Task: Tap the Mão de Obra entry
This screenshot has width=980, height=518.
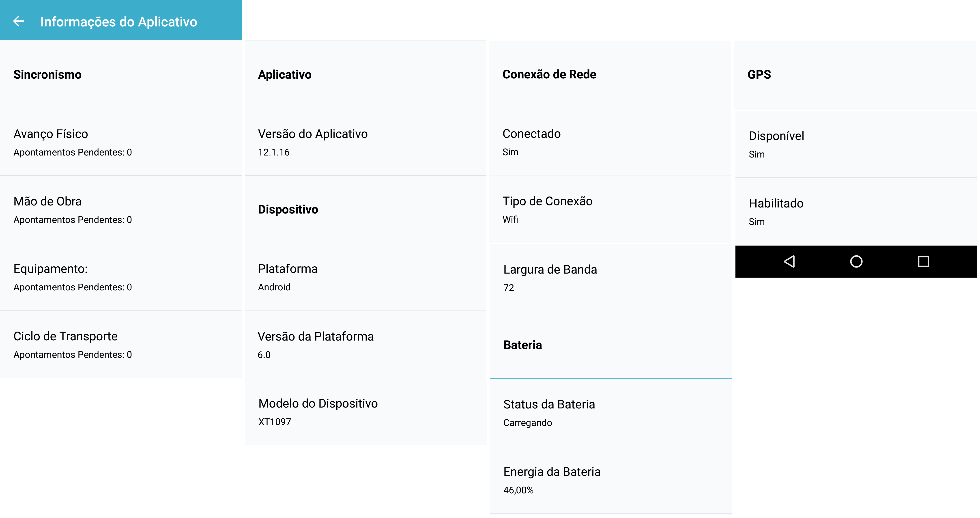Action: (121, 210)
